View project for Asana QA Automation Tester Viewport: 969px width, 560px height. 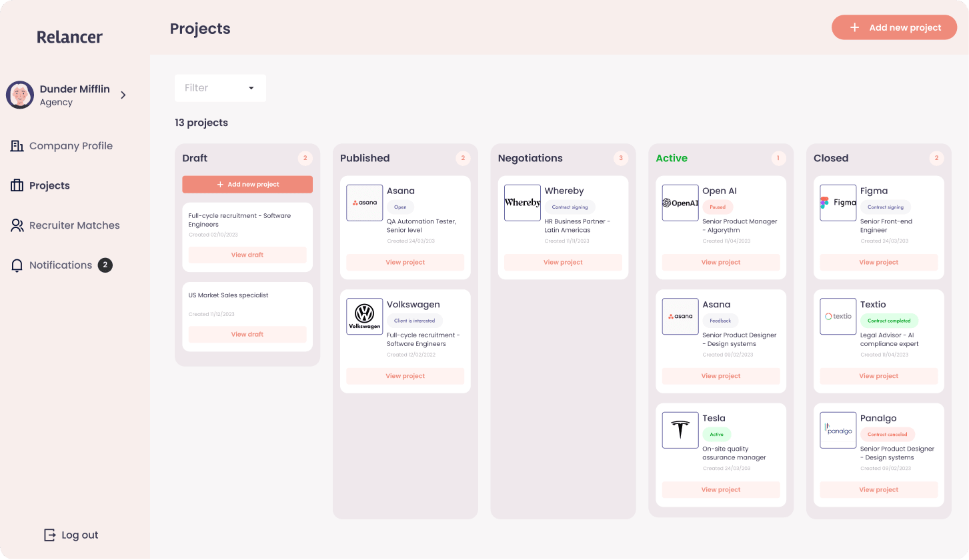coord(405,262)
